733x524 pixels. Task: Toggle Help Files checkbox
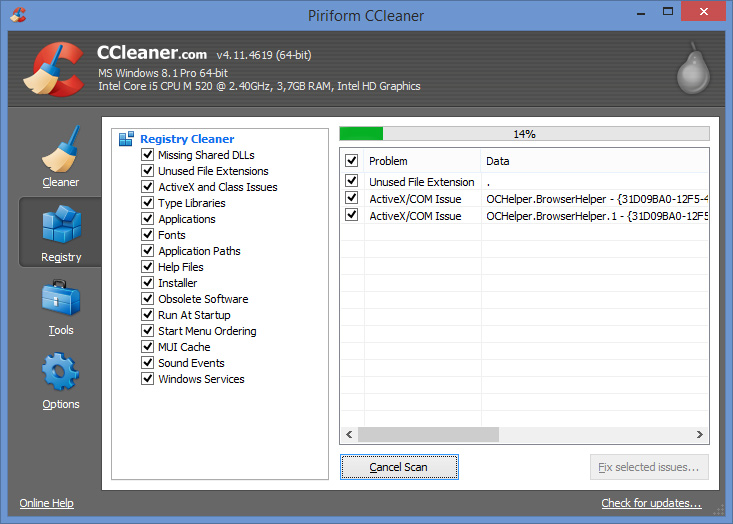[147, 266]
